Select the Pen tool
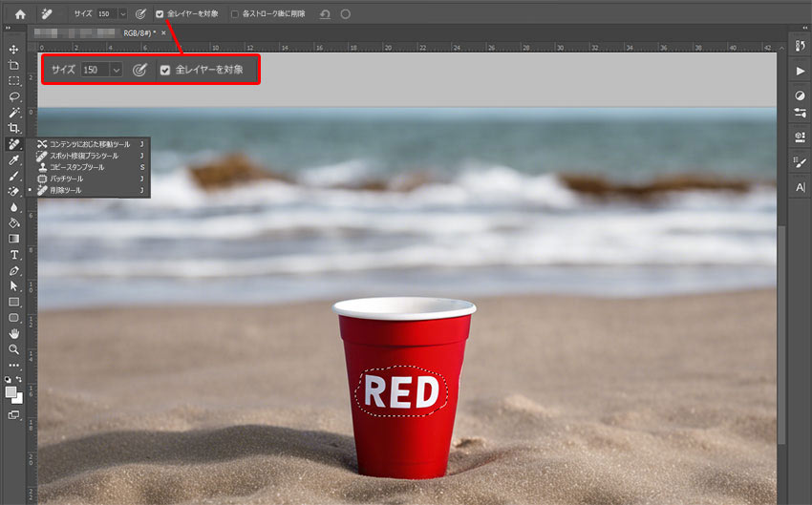 tap(14, 270)
